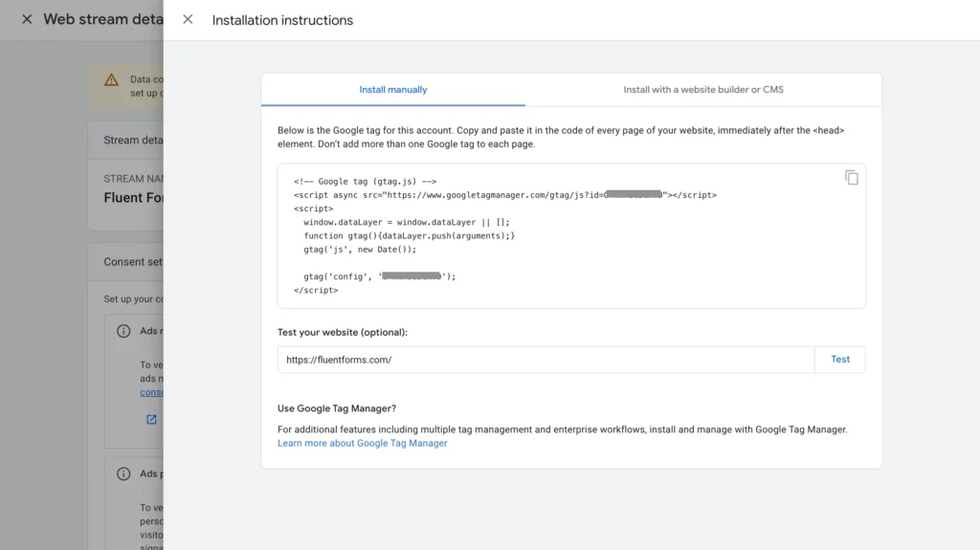
Task: Click the first Ads info icon in background
Action: coord(123,331)
